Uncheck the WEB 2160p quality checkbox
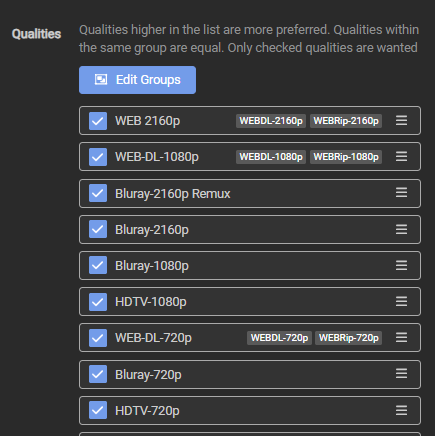 click(x=98, y=121)
